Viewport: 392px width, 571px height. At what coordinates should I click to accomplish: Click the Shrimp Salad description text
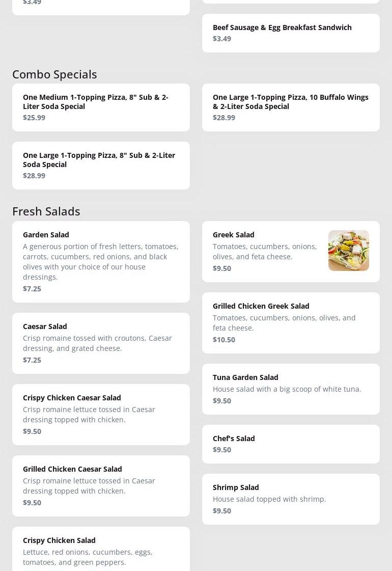269,499
